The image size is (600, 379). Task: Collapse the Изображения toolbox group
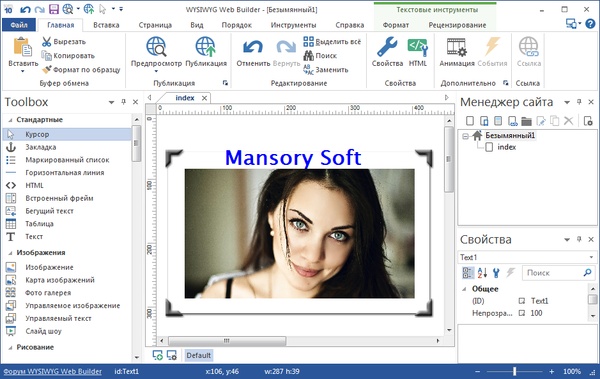(10, 253)
